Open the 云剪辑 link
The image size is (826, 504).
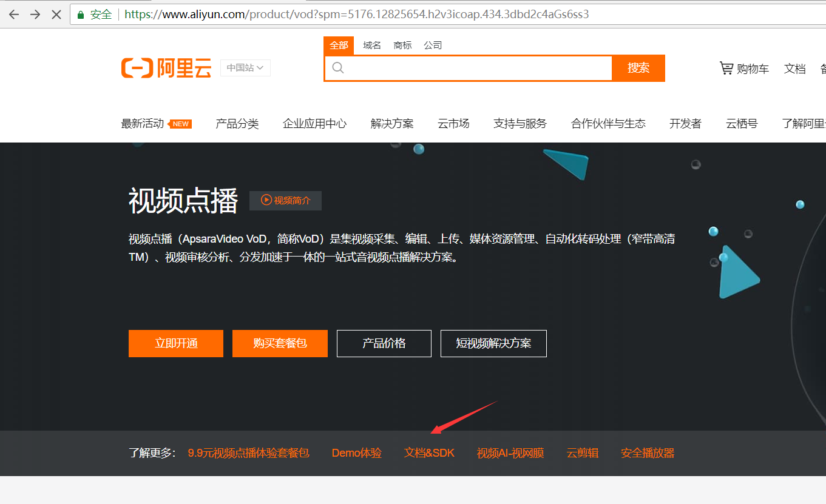[x=583, y=453]
